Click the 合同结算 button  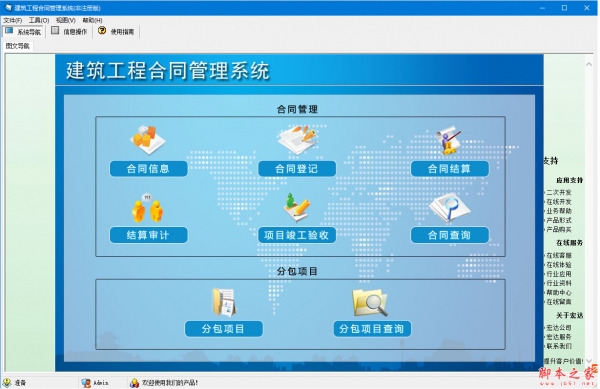pos(450,169)
